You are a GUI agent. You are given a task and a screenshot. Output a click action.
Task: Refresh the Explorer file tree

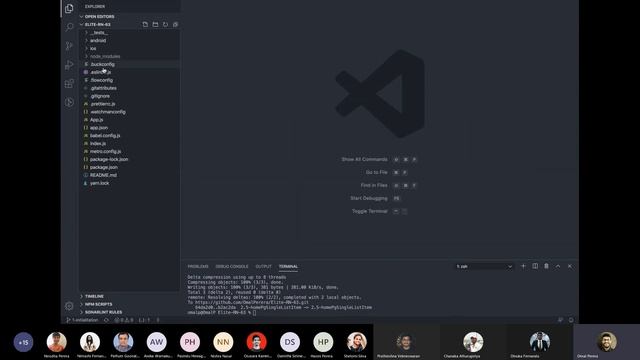point(165,24)
